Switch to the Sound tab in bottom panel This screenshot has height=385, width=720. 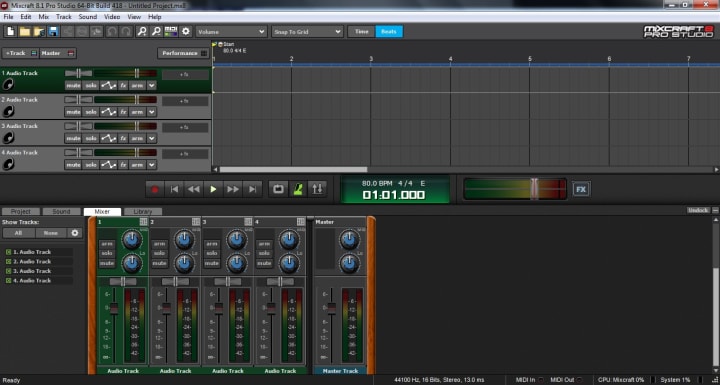(61, 211)
